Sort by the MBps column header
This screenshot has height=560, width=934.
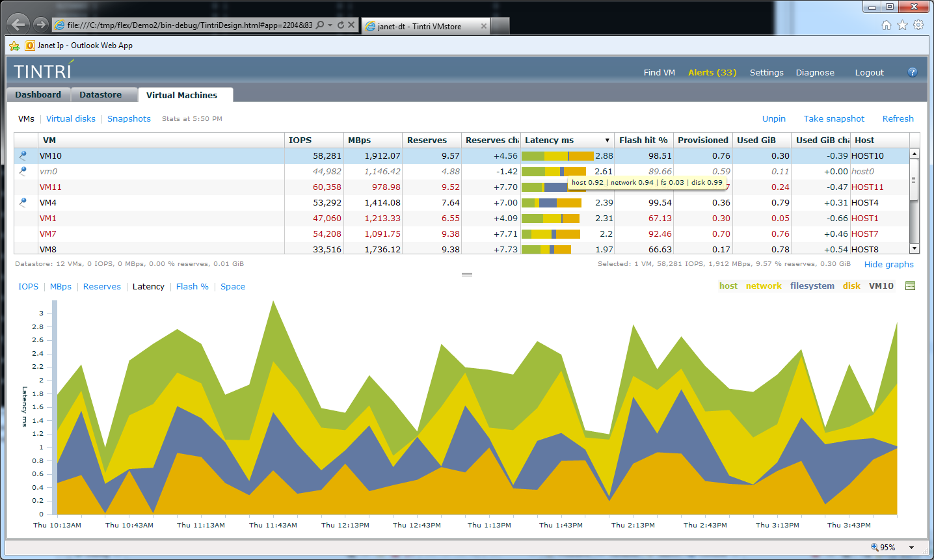pos(373,140)
